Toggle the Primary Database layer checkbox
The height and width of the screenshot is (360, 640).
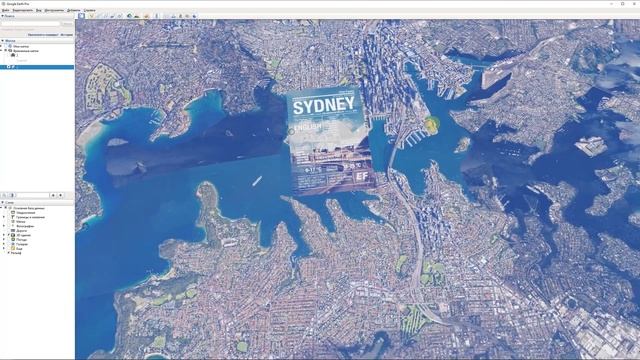point(6,208)
